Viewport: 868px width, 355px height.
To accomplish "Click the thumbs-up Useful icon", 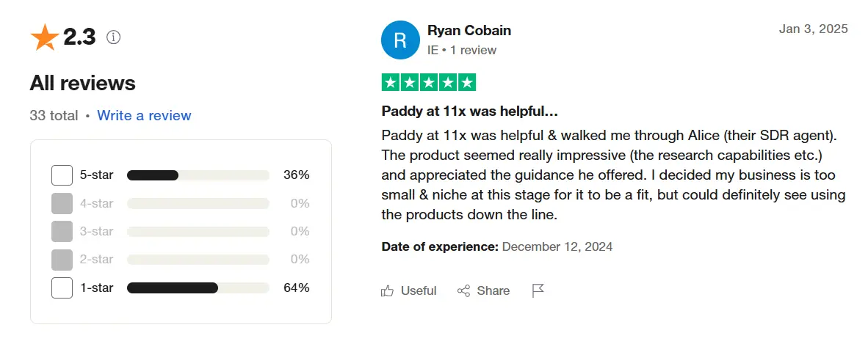I will click(388, 291).
